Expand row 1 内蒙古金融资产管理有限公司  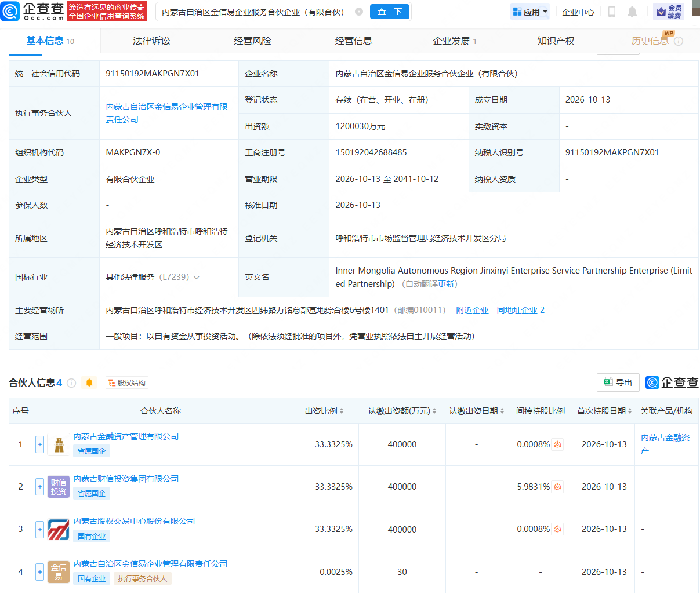pos(39,444)
